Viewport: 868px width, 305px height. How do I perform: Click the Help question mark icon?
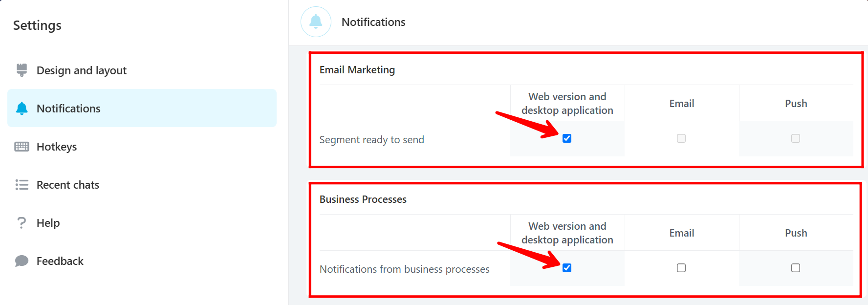[x=22, y=223]
